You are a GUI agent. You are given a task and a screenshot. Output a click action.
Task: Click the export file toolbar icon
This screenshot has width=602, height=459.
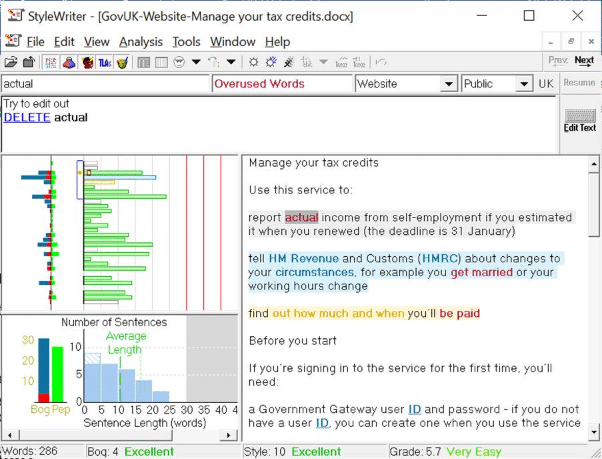29,62
